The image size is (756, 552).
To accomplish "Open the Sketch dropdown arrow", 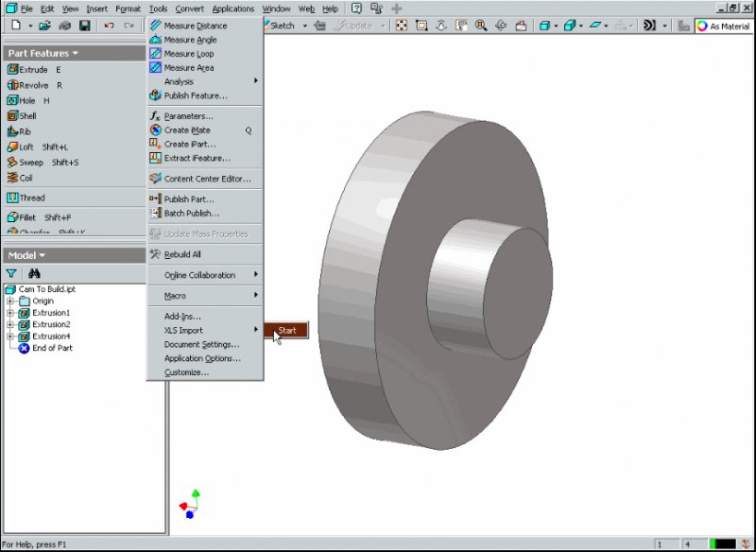I will coord(304,26).
